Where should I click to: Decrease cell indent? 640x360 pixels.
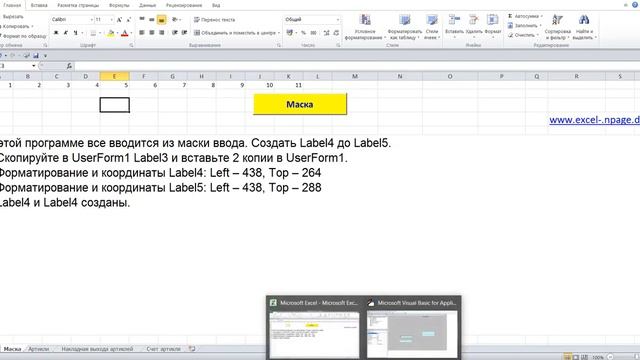(x=175, y=33)
